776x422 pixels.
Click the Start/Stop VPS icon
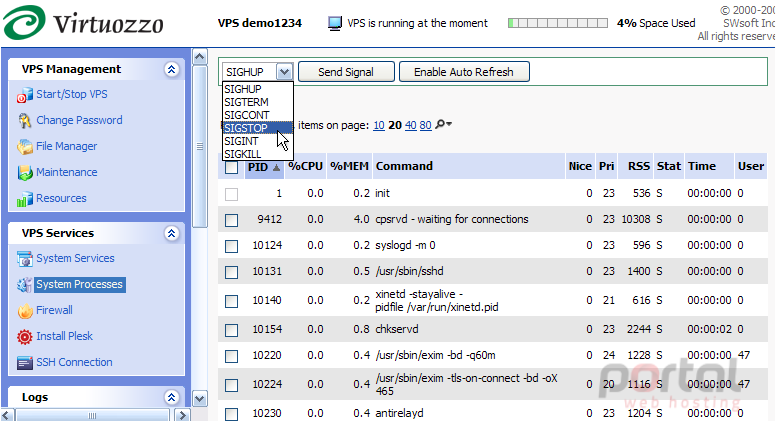coord(25,95)
